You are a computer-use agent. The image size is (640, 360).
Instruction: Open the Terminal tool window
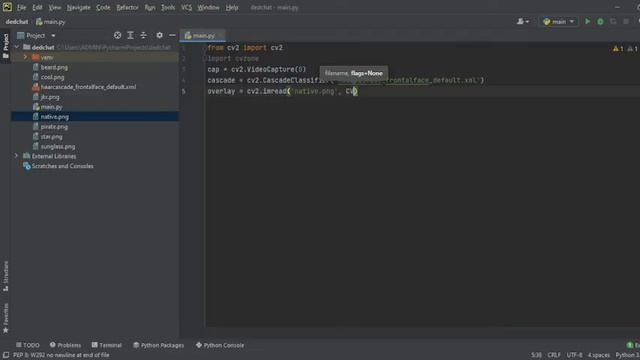pyautogui.click(x=107, y=345)
